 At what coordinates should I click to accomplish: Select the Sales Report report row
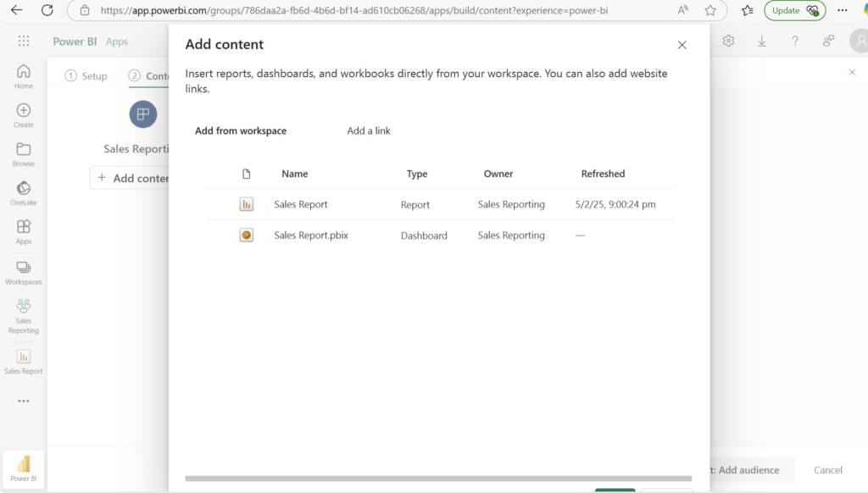pyautogui.click(x=301, y=204)
